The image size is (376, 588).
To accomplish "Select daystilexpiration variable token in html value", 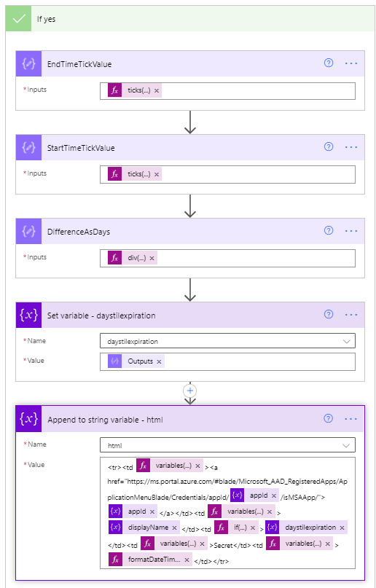I will (x=306, y=528).
